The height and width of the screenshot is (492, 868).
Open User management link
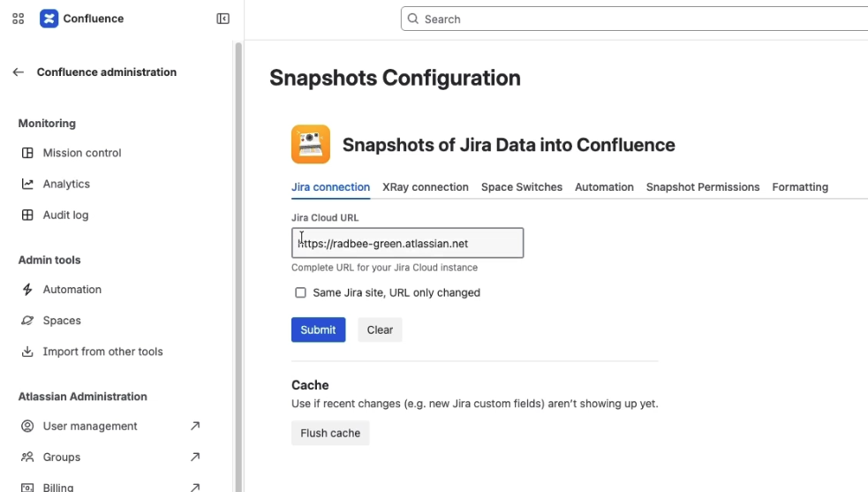(x=90, y=426)
